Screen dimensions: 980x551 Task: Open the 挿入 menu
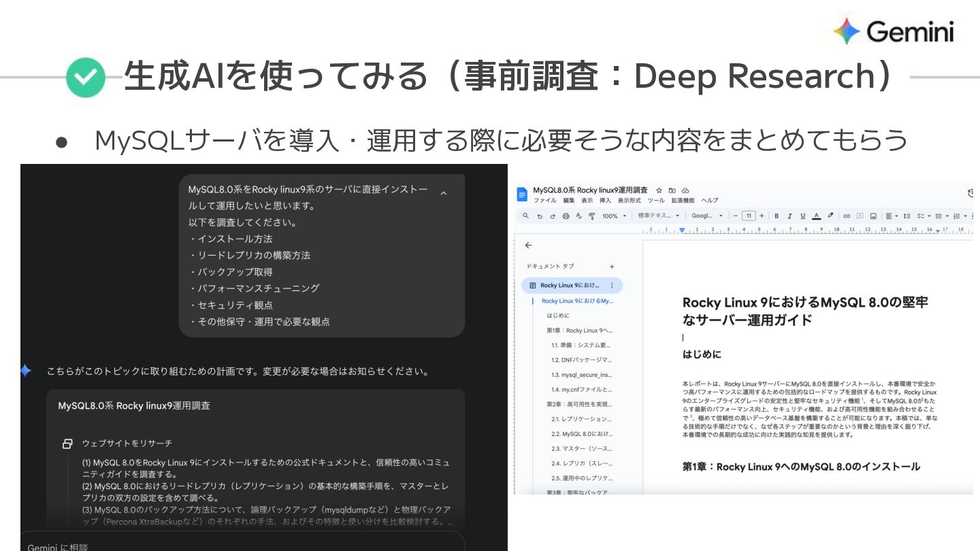(605, 201)
